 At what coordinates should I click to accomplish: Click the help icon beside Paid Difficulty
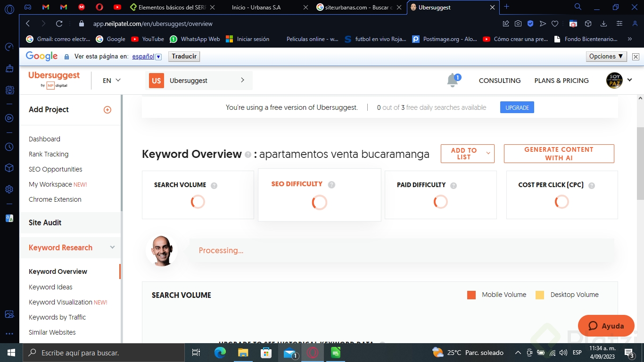point(454,185)
